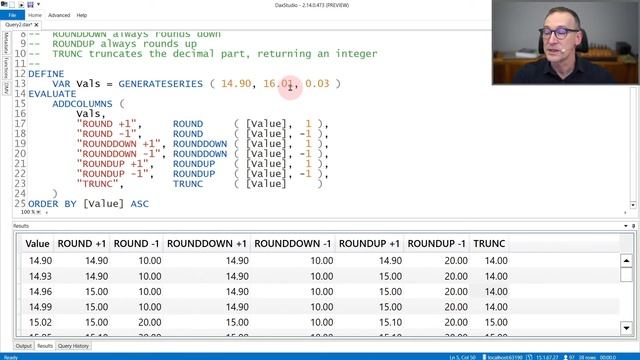Switch to the Output bottom tab
Image resolution: width=640 pixels, height=360 pixels.
(23, 346)
